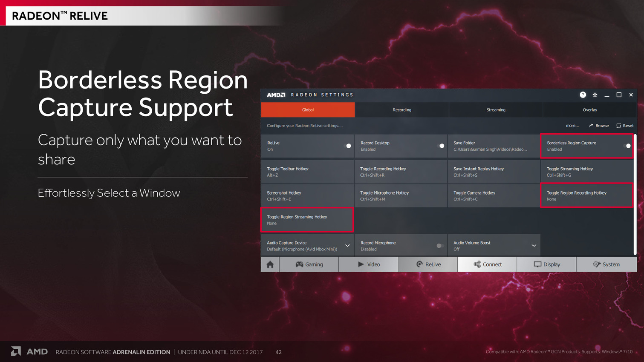
Task: Switch to the Recording tab
Action: (x=402, y=110)
